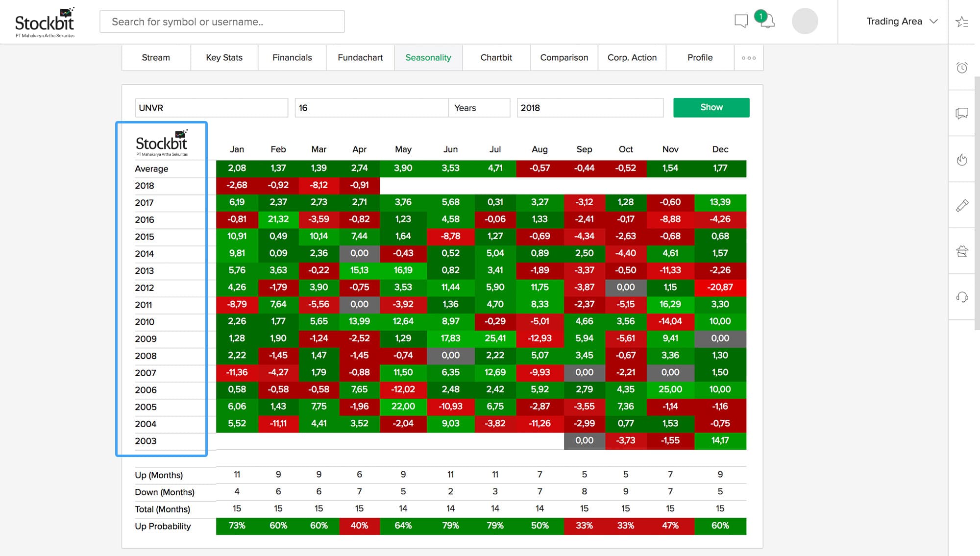The height and width of the screenshot is (556, 980).
Task: Click the 2017 row label
Action: click(x=144, y=203)
